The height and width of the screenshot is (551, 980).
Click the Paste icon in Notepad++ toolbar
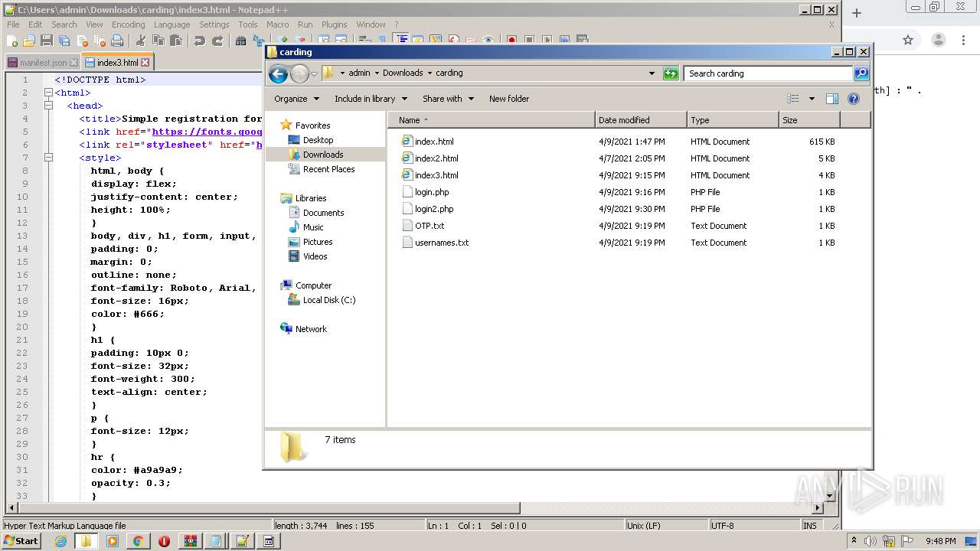point(176,41)
